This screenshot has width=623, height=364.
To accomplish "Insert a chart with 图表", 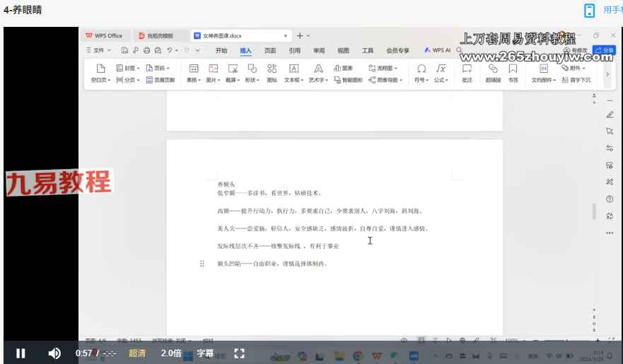I will pos(343,69).
